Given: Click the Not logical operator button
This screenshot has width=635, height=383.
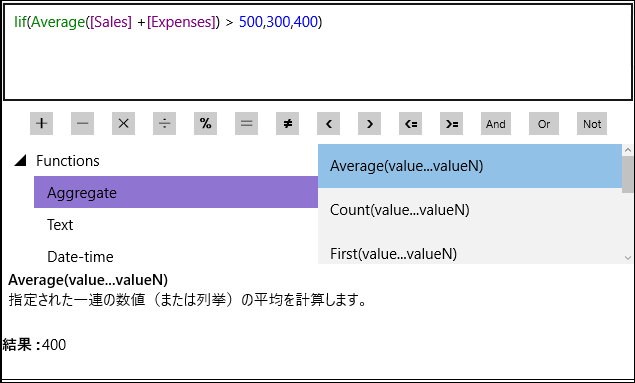Looking at the screenshot, I should pos(592,123).
